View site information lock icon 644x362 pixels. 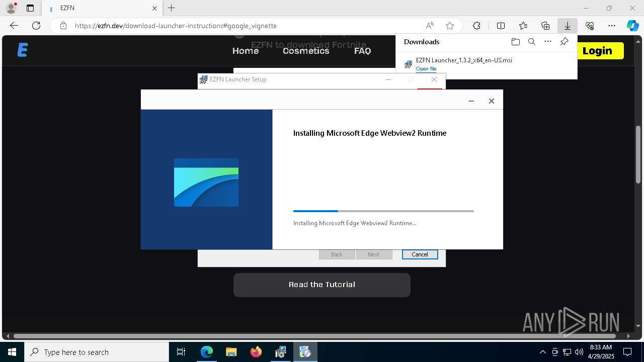point(63,26)
